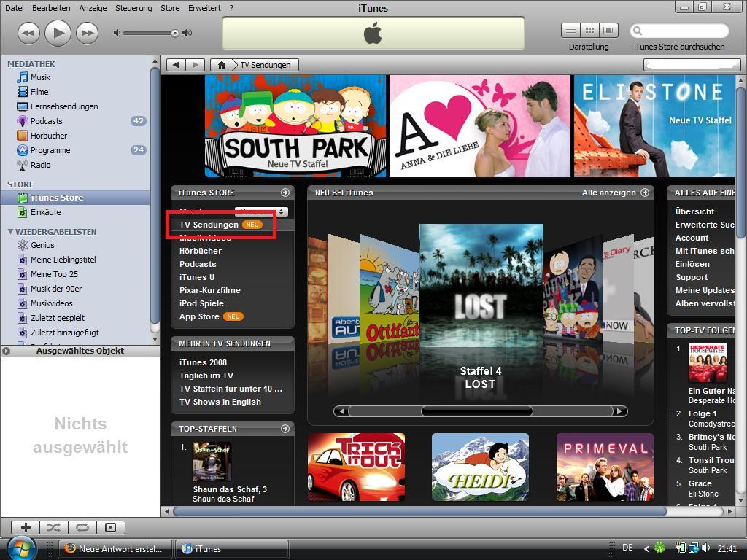Click the iTunes taskbar button
This screenshot has height=560, width=747.
coord(232,548)
